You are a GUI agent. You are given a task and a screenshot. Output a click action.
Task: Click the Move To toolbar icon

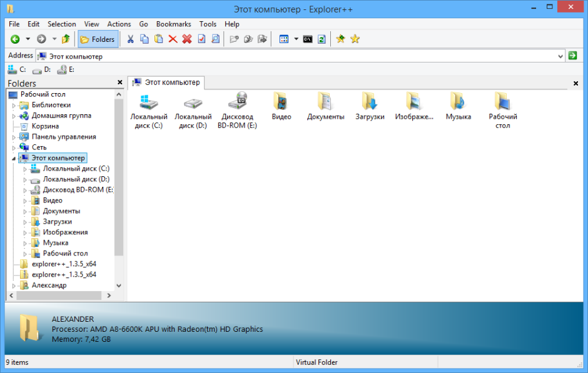pyautogui.click(x=263, y=39)
